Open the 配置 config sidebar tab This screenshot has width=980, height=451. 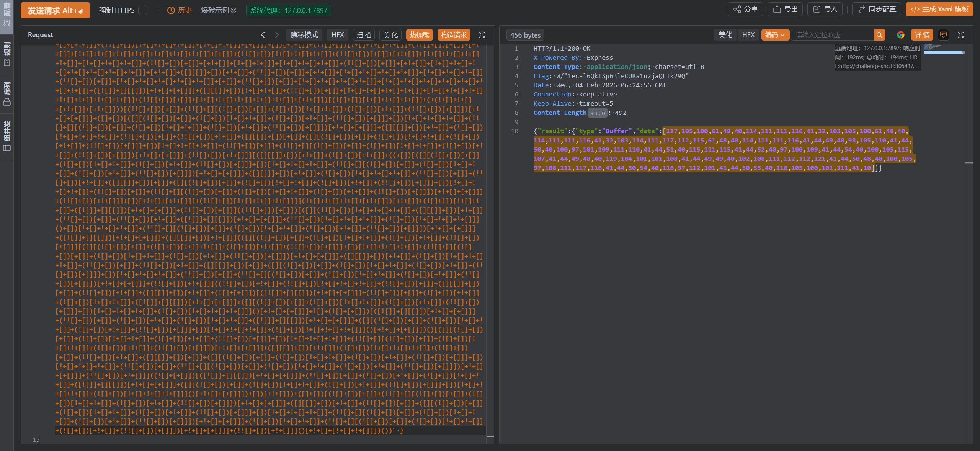pyautogui.click(x=7, y=15)
